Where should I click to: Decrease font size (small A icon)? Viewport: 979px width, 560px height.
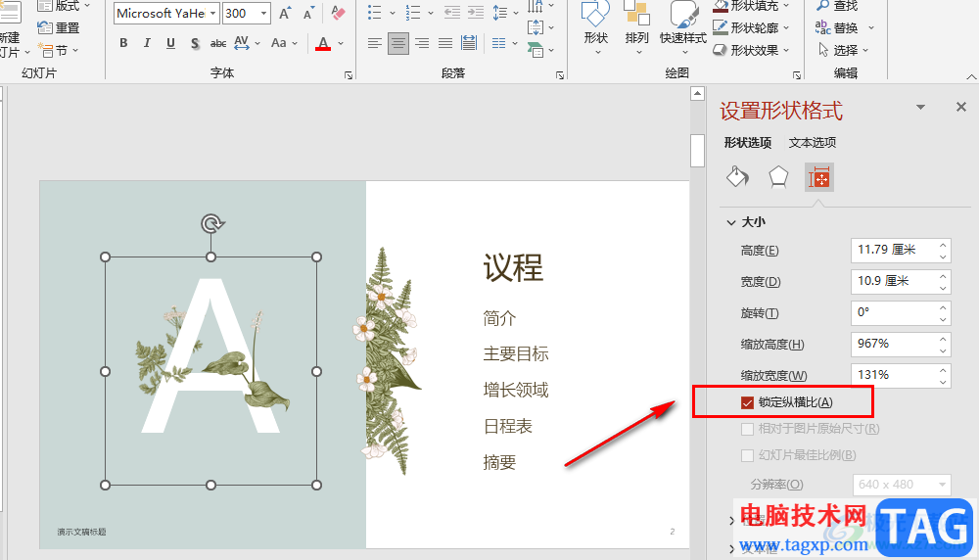pyautogui.click(x=308, y=13)
